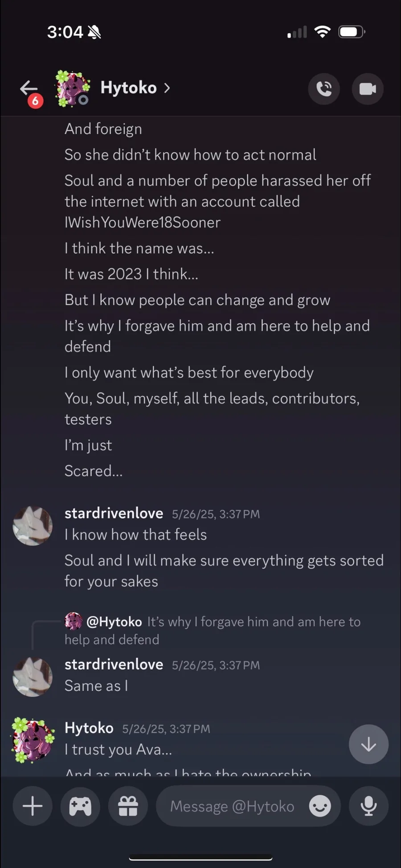Image resolution: width=401 pixels, height=868 pixels.
Task: Open the game controller activities button
Action: tap(80, 806)
